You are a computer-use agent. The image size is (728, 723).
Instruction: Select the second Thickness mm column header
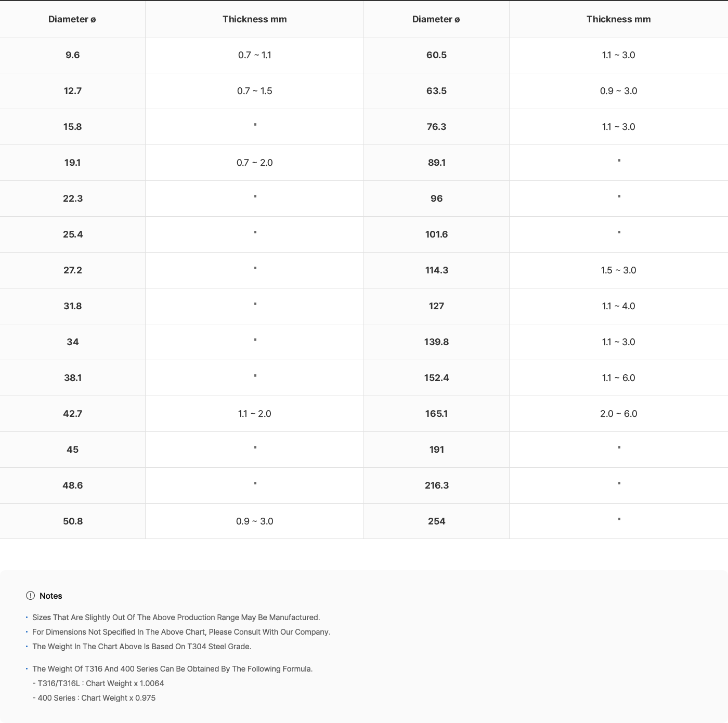point(618,19)
